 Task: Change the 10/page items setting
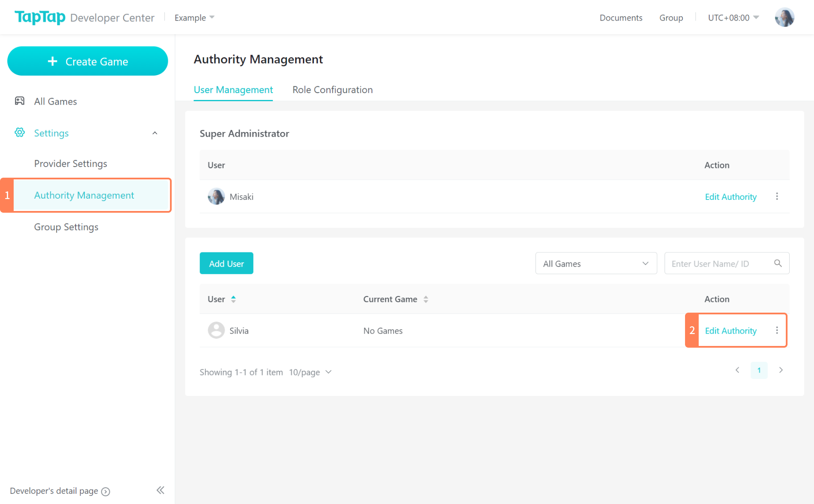click(310, 372)
